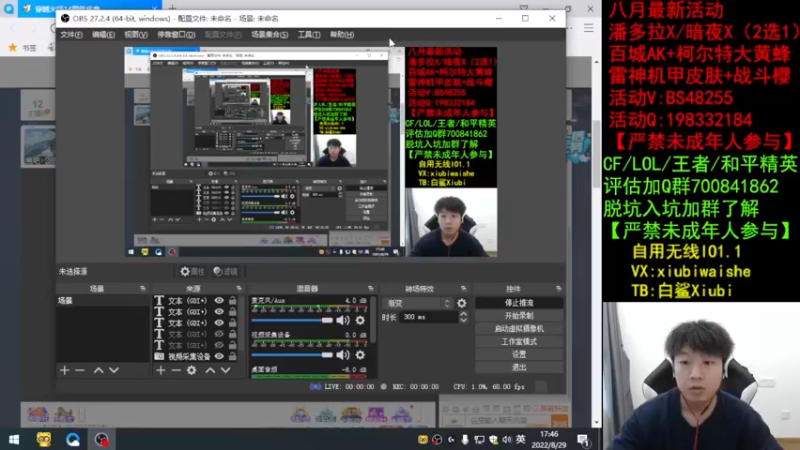Click the 停止推流 button
This screenshot has height=450, width=800.
tap(519, 303)
